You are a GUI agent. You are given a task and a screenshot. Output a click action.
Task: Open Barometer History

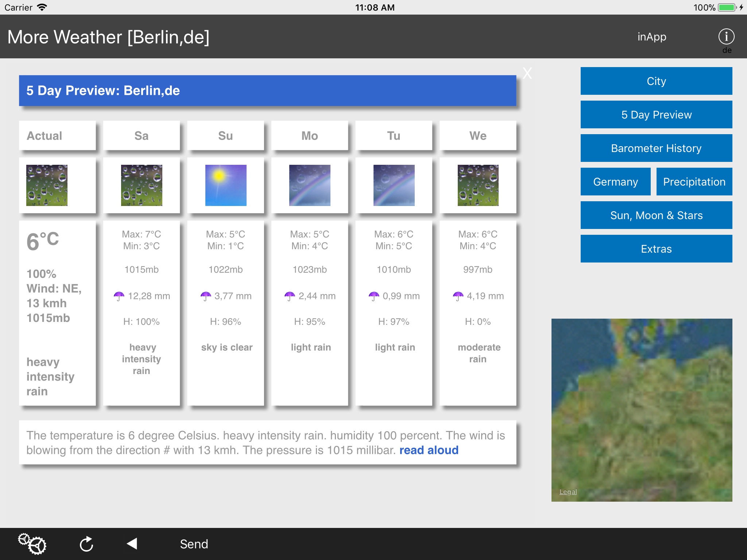(x=656, y=148)
